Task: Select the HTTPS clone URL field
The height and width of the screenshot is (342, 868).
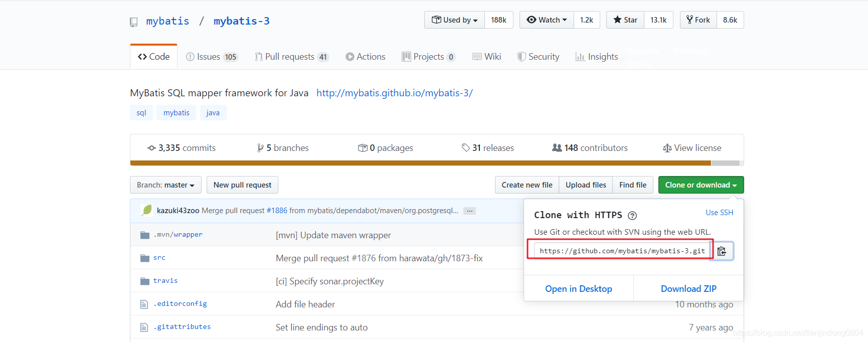Action: point(622,251)
